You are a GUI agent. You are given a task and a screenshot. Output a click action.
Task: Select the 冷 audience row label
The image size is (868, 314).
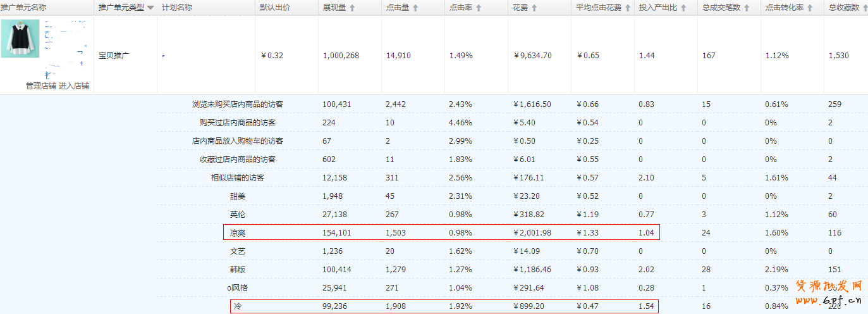point(238,306)
